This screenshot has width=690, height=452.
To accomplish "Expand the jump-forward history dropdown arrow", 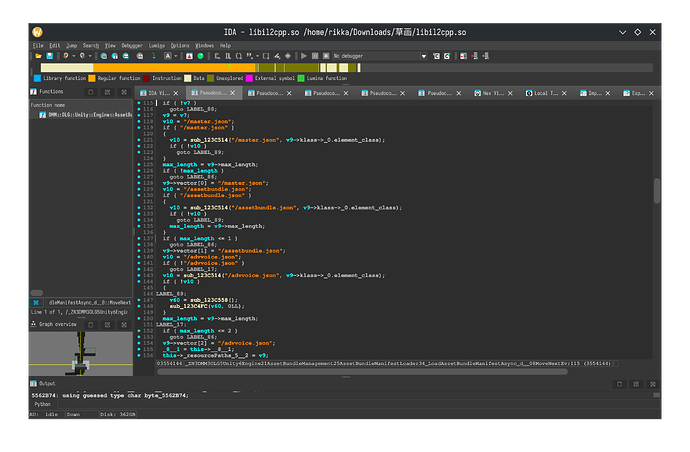I will [x=90, y=56].
